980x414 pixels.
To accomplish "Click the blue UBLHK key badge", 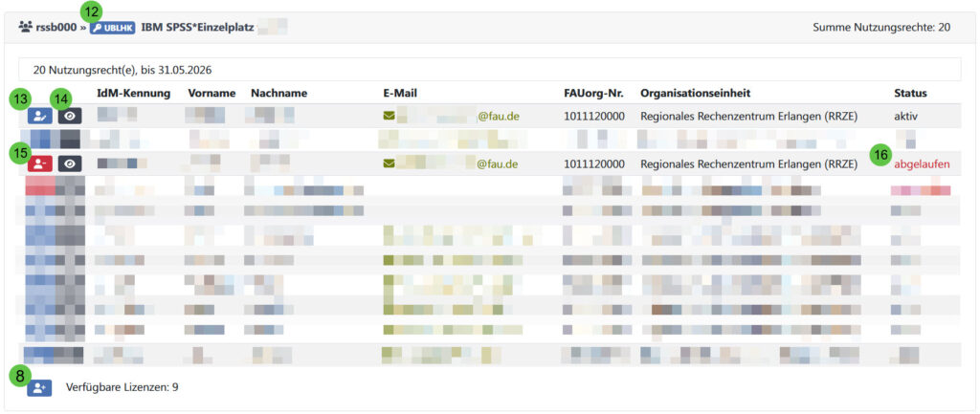I will click(x=113, y=28).
